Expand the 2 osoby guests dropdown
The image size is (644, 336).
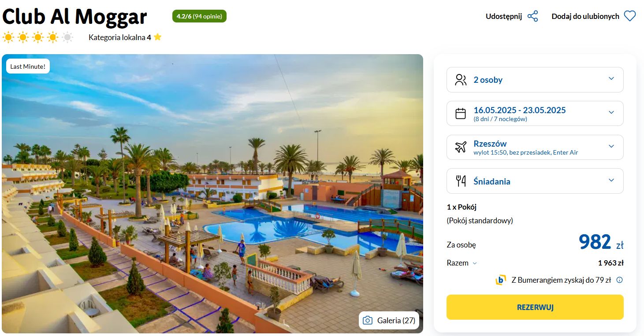[535, 80]
